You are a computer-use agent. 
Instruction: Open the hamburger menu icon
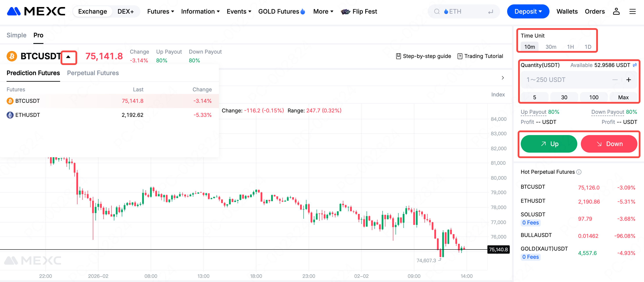[632, 11]
